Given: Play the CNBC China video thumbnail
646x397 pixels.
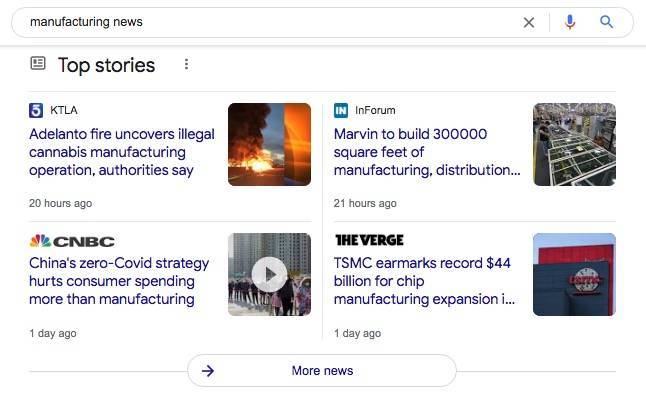Looking at the screenshot, I should [x=269, y=274].
